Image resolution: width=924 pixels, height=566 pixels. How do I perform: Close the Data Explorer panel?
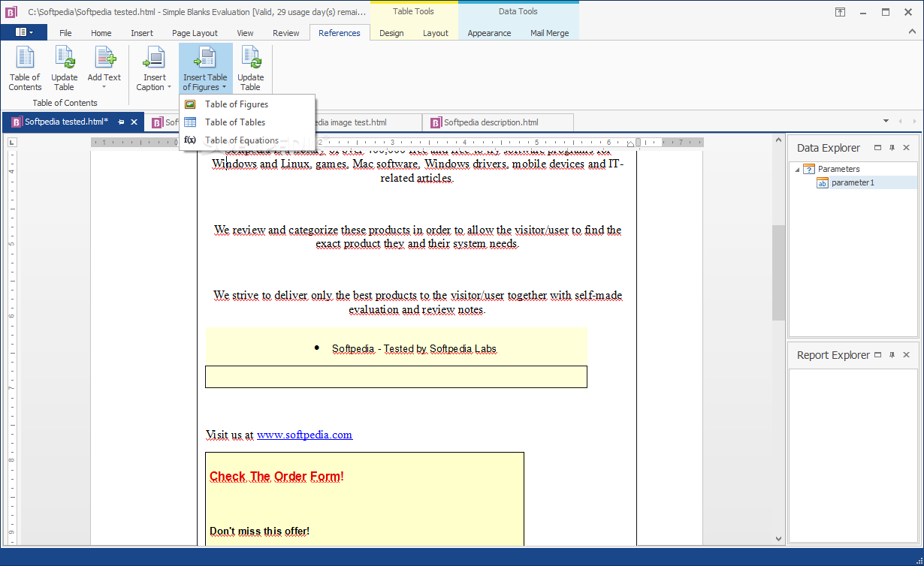click(x=906, y=148)
